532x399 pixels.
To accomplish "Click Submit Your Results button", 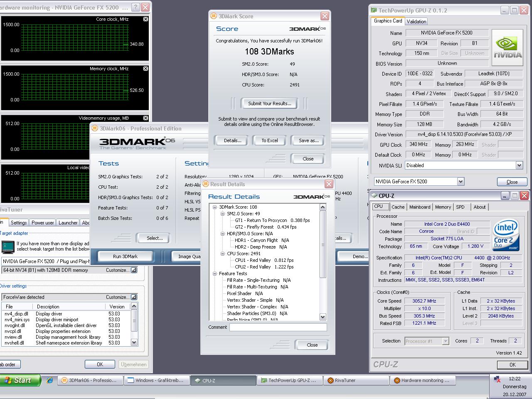I will coord(270,103).
